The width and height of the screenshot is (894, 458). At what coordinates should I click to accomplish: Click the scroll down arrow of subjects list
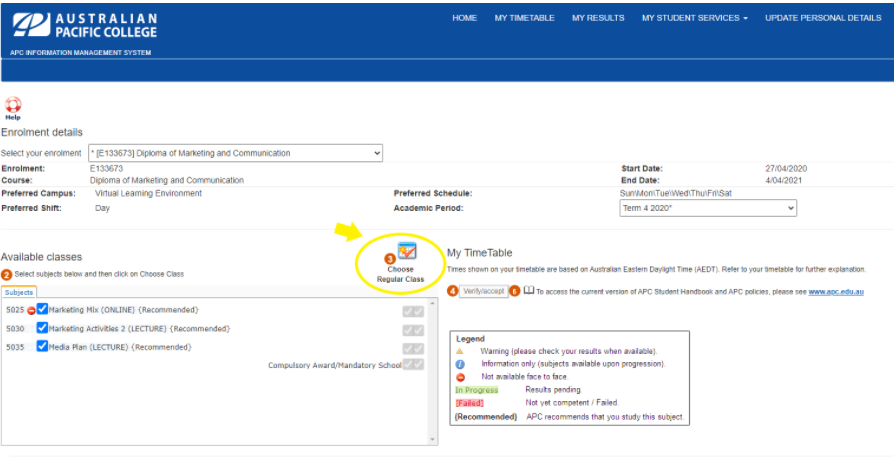coord(434,440)
